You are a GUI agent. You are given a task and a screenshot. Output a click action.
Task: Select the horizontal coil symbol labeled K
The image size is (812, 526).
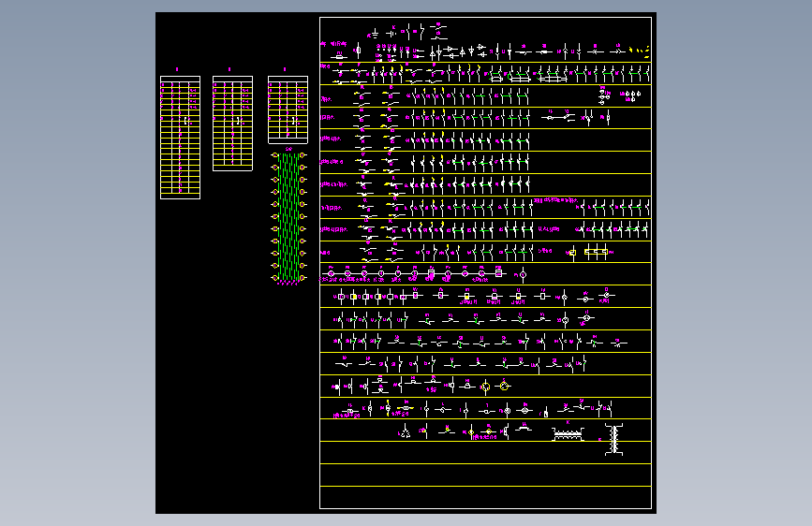click(568, 434)
